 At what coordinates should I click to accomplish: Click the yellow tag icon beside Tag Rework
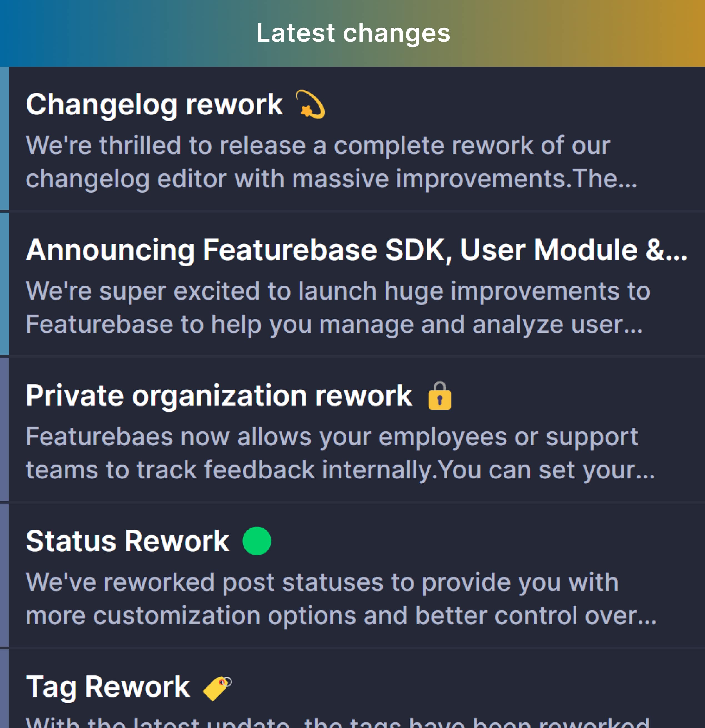(x=217, y=688)
